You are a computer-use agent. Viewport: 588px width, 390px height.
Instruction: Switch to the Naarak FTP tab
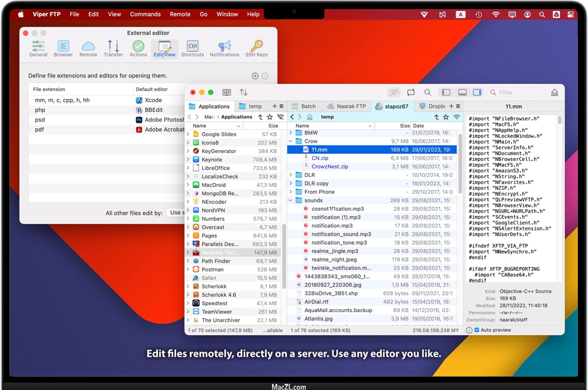[347, 106]
